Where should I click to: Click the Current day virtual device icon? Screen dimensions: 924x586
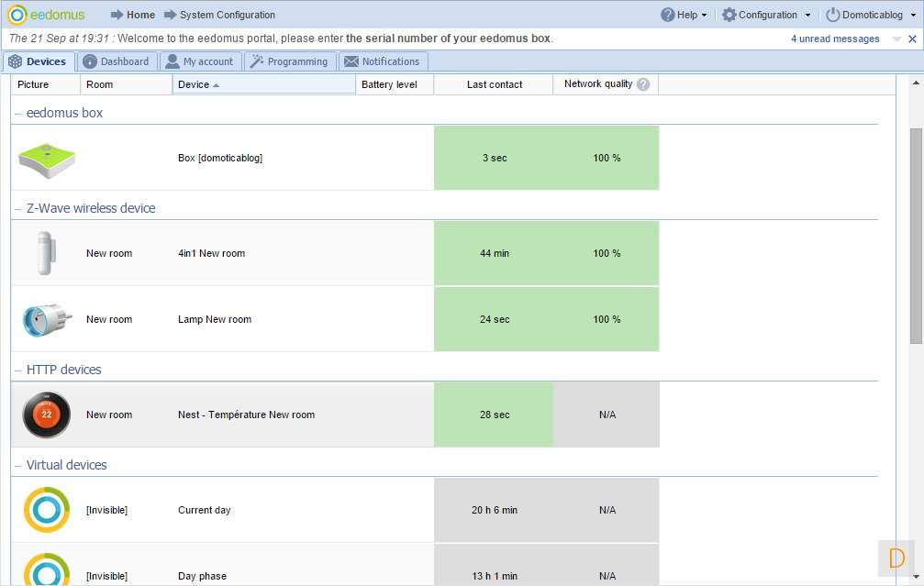point(46,510)
